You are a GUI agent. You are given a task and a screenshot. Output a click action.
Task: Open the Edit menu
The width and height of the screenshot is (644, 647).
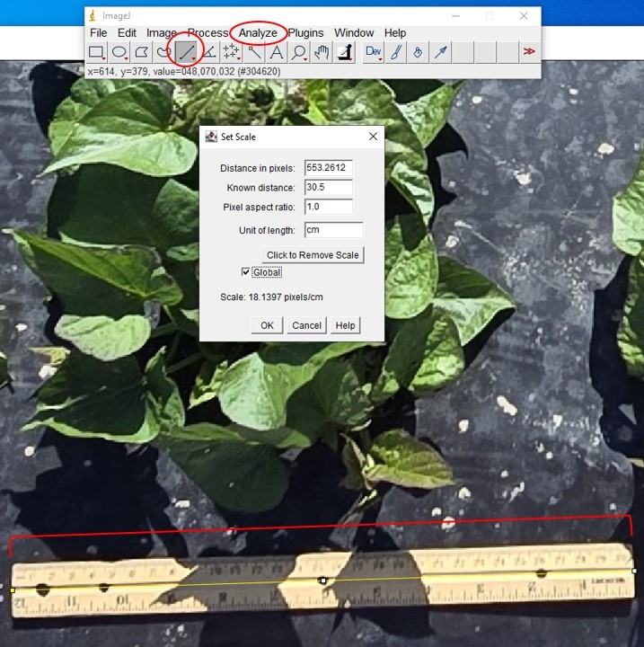[x=127, y=32]
